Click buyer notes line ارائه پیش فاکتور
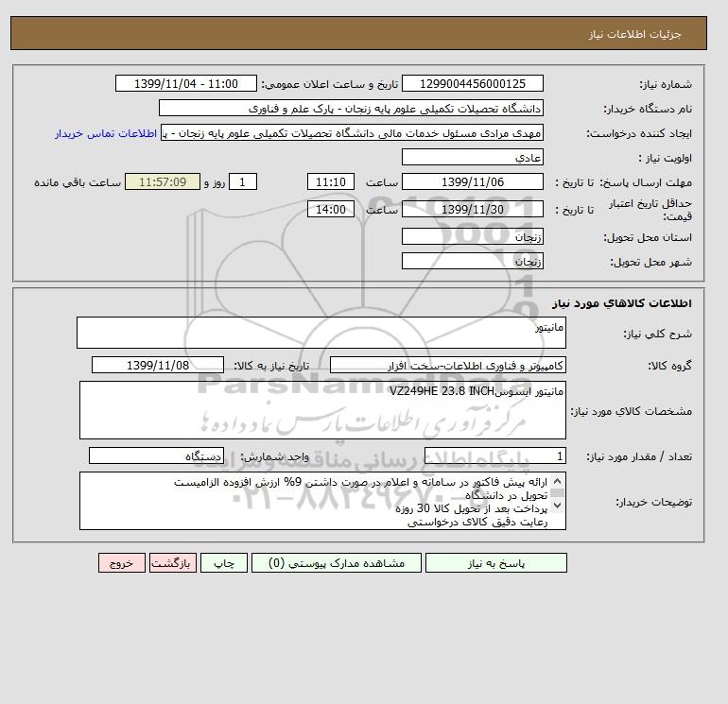Image resolution: width=728 pixels, height=704 pixels. [361, 482]
